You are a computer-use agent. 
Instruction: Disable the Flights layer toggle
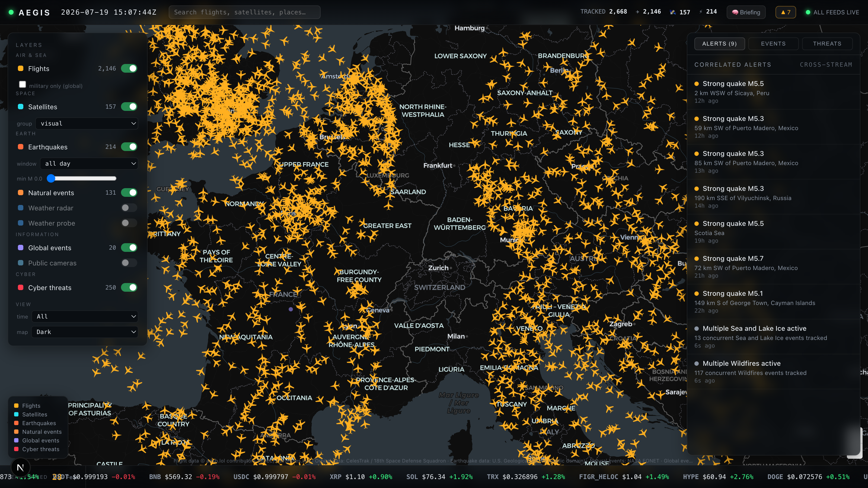click(x=129, y=68)
